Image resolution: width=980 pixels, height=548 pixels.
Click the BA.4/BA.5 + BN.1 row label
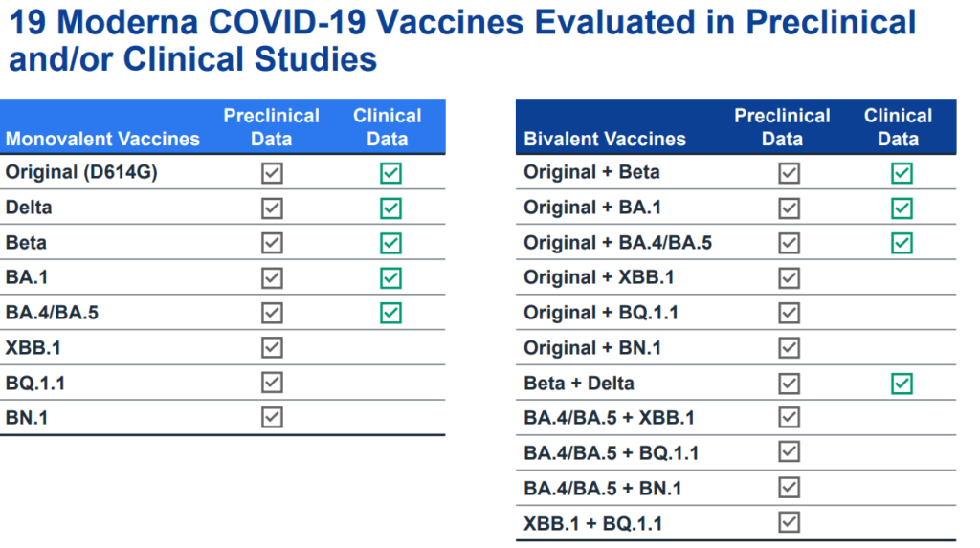click(x=603, y=488)
